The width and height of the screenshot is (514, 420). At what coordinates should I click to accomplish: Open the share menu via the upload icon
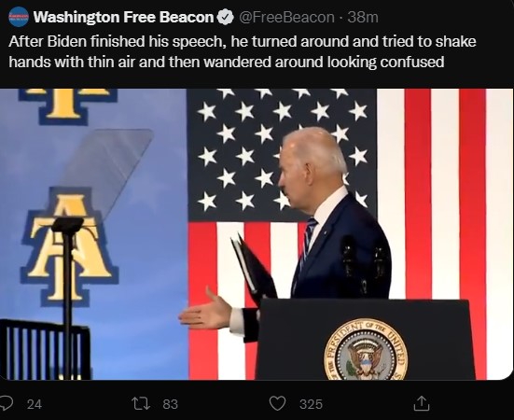420,403
